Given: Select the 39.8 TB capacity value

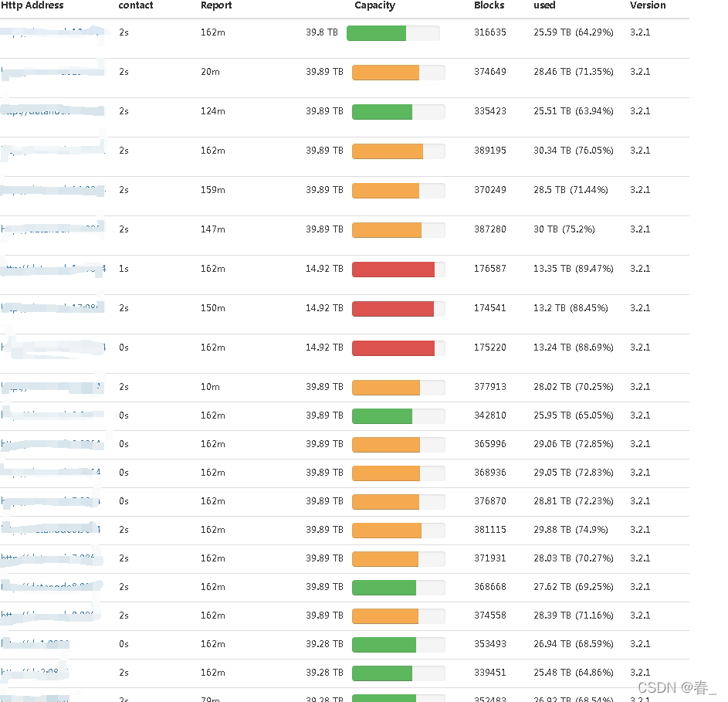Looking at the screenshot, I should [322, 32].
